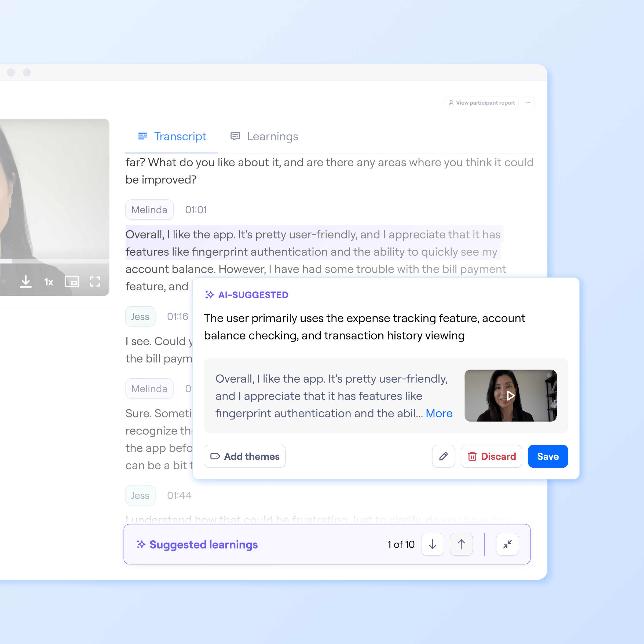Viewport: 644px width, 644px height.
Task: Expand the video player to fullscreen
Action: [x=95, y=282]
